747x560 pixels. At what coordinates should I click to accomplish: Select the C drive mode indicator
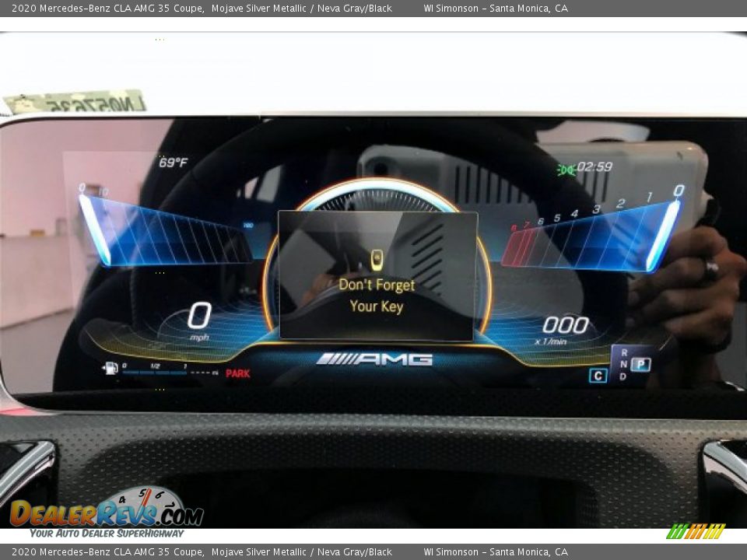tap(598, 376)
